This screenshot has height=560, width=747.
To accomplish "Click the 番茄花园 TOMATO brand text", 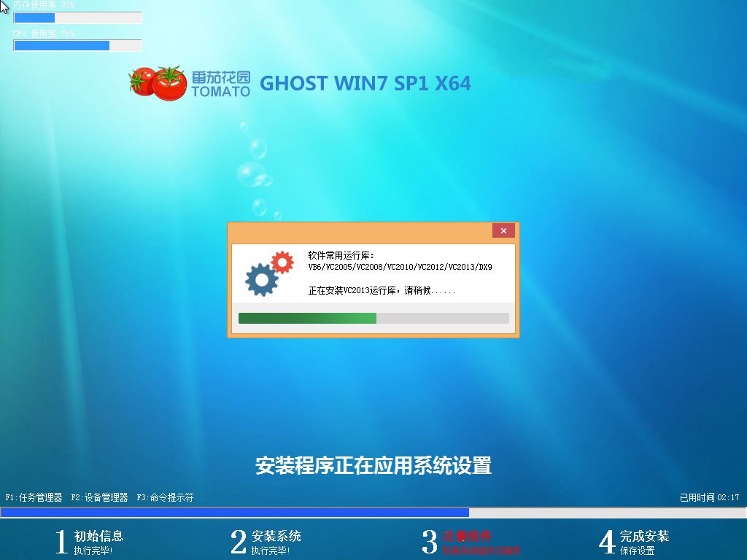I will coord(221,85).
